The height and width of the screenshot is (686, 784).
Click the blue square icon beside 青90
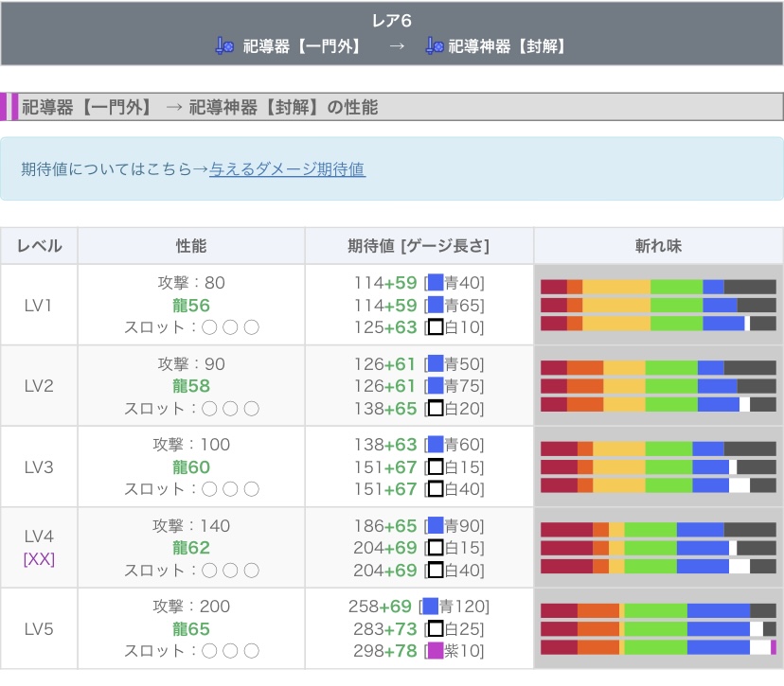[436, 526]
